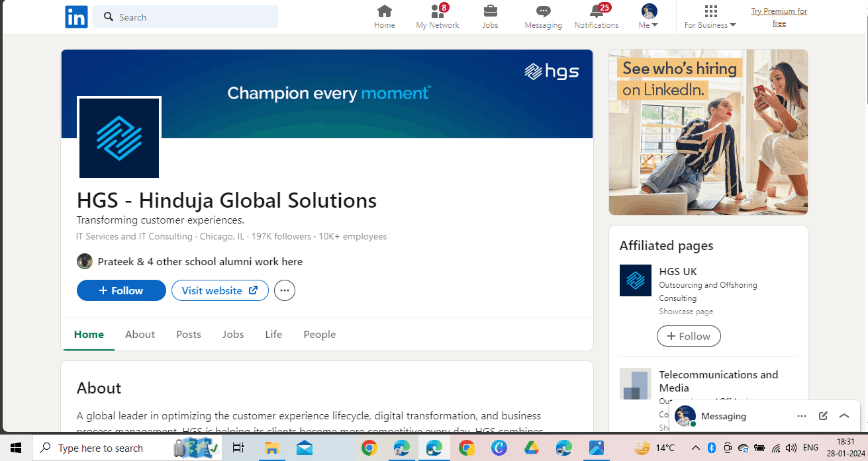The width and height of the screenshot is (868, 461).
Task: Open the Jobs briefcase icon
Action: (490, 12)
